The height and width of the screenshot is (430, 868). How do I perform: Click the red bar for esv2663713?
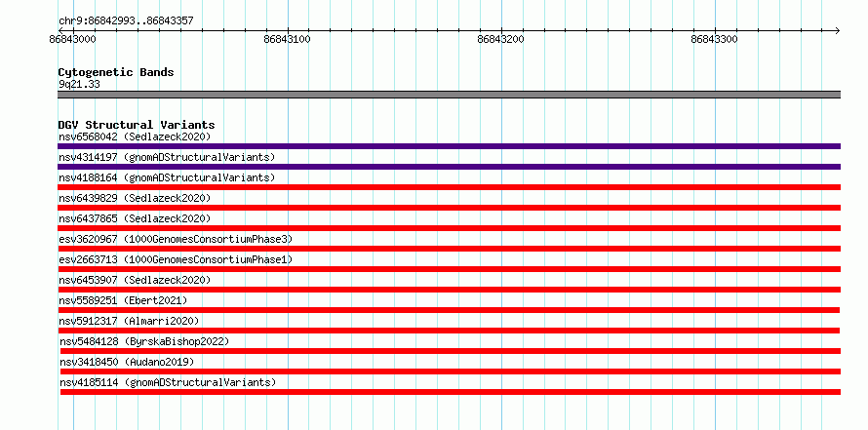coord(449,269)
